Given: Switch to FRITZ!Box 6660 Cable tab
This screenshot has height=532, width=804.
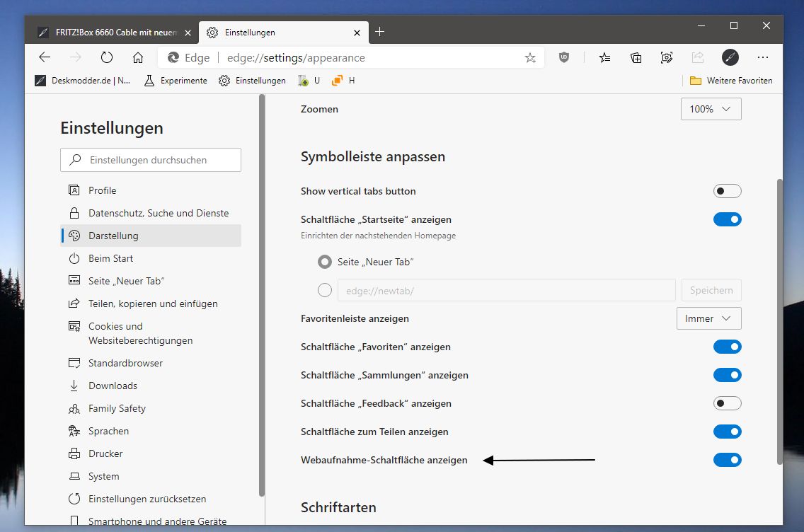Looking at the screenshot, I should (110, 33).
